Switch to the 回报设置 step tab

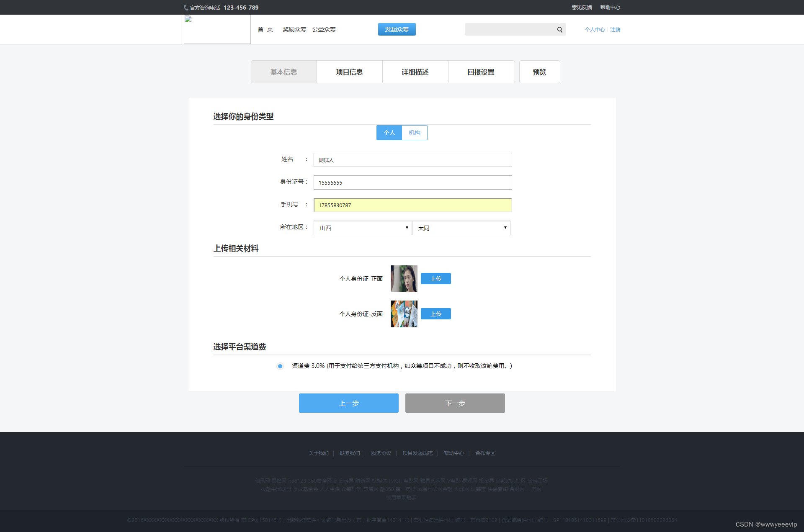coord(481,72)
